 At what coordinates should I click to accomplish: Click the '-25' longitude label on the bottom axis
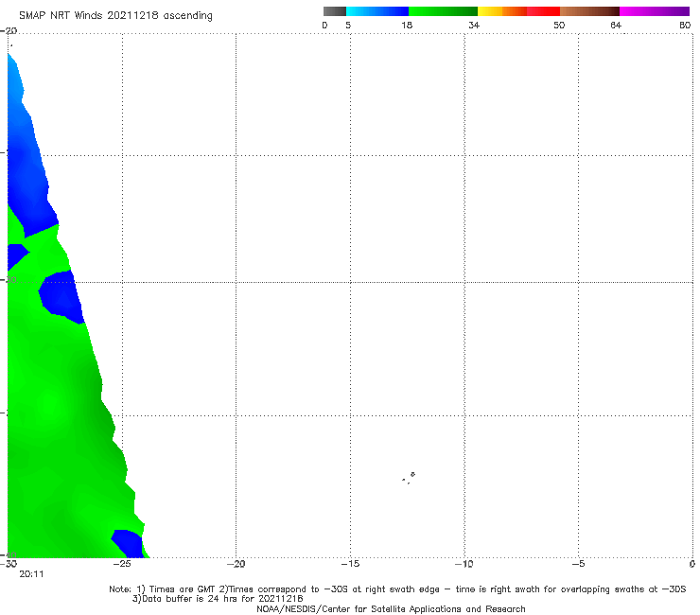pyautogui.click(x=122, y=564)
